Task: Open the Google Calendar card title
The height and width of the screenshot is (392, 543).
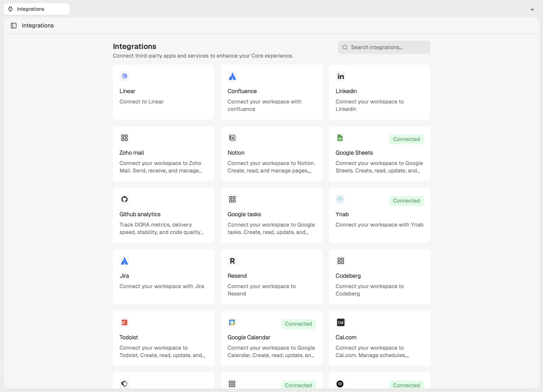Action: click(249, 337)
